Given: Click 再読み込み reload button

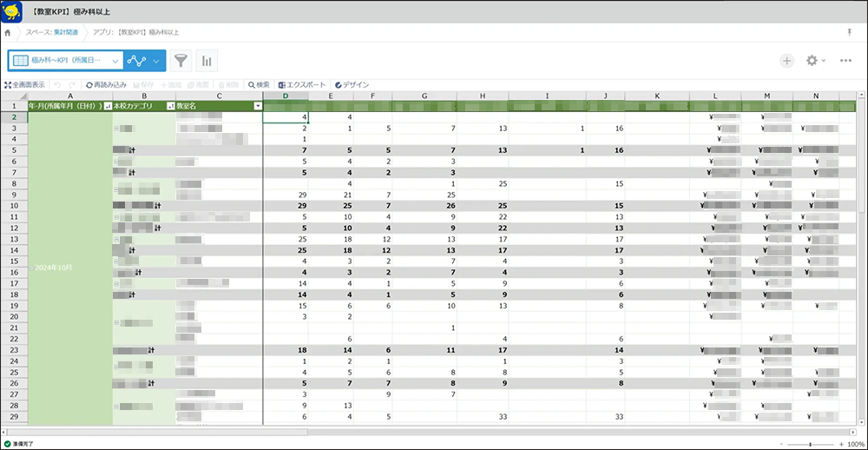Looking at the screenshot, I should (x=106, y=85).
